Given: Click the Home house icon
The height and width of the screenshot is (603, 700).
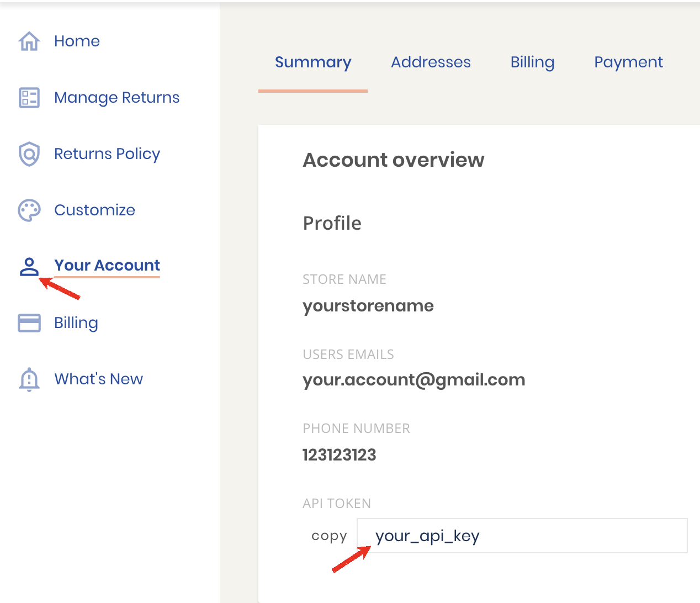Looking at the screenshot, I should [x=29, y=41].
